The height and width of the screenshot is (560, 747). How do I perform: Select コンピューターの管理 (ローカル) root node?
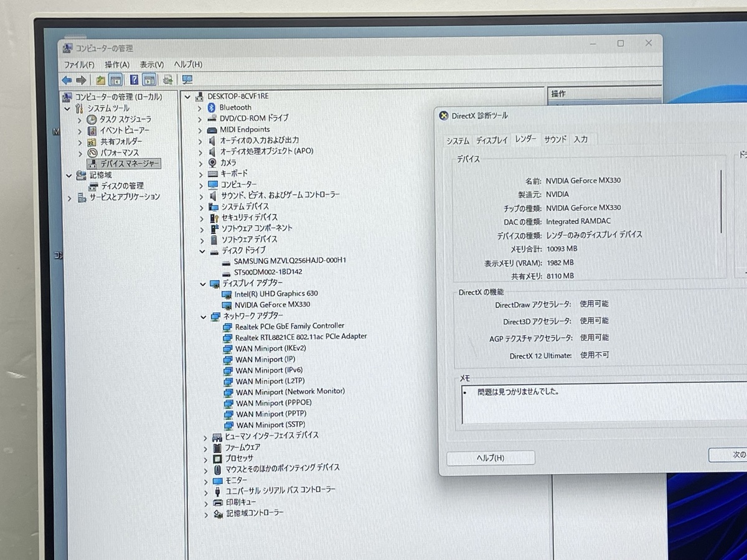118,97
